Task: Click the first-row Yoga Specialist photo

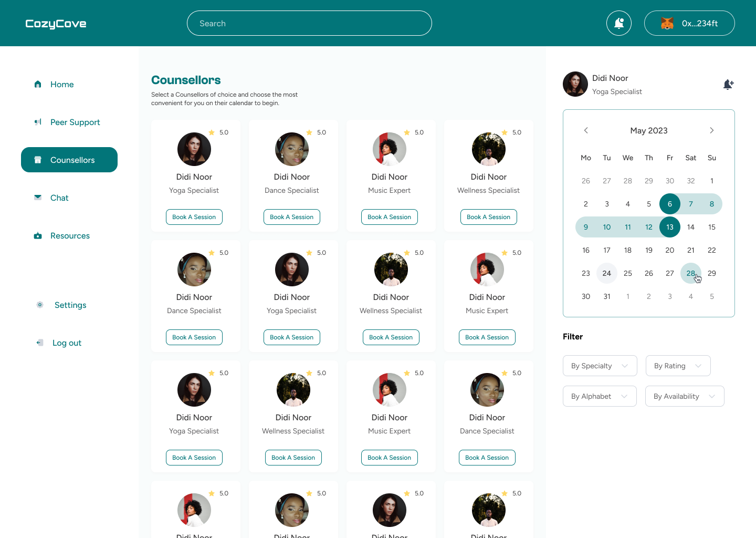Action: click(194, 149)
